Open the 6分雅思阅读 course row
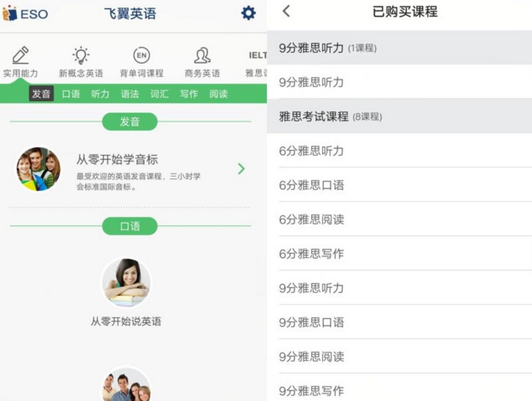532x401 pixels. pos(399,219)
